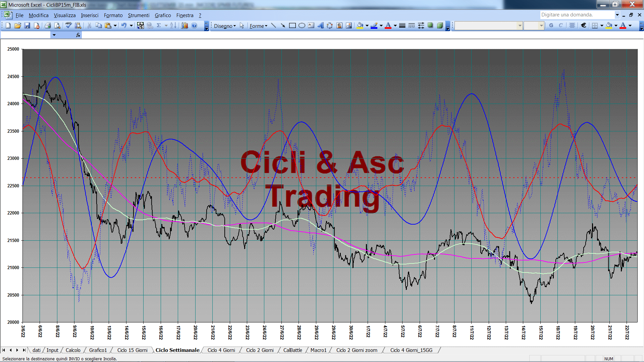The height and width of the screenshot is (362, 644).
Task: Click the Print icon
Action: tap(48, 25)
